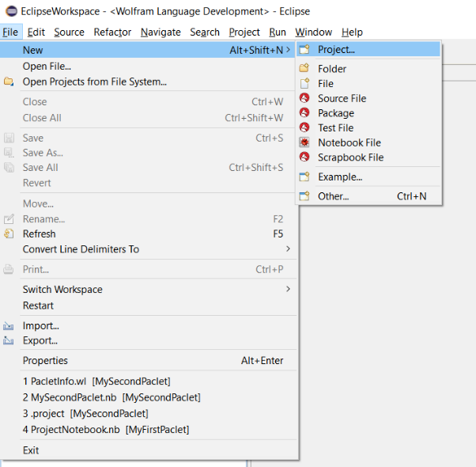Viewport: 476px width, 467px height.
Task: Expand the Switch Workspace submenu
Action: coord(288,289)
